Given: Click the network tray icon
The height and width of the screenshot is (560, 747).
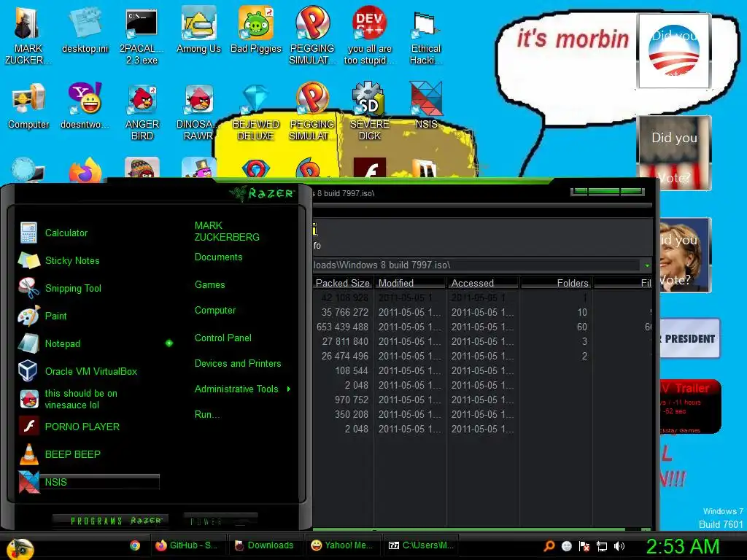Looking at the screenshot, I should pyautogui.click(x=602, y=546).
